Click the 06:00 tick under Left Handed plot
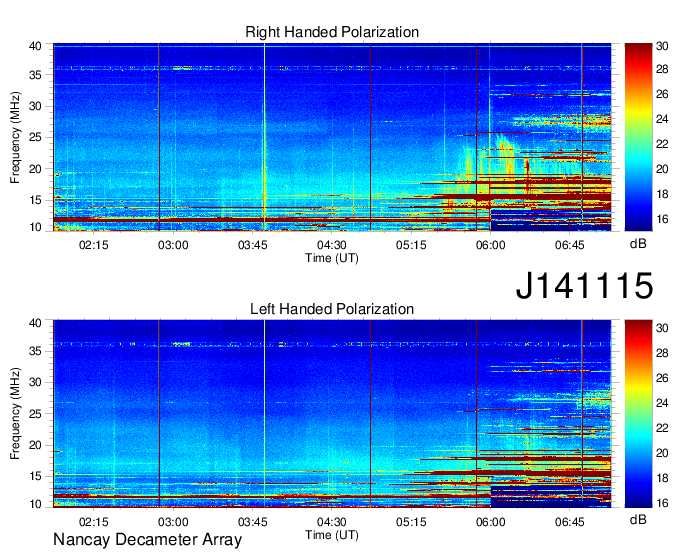 490,522
